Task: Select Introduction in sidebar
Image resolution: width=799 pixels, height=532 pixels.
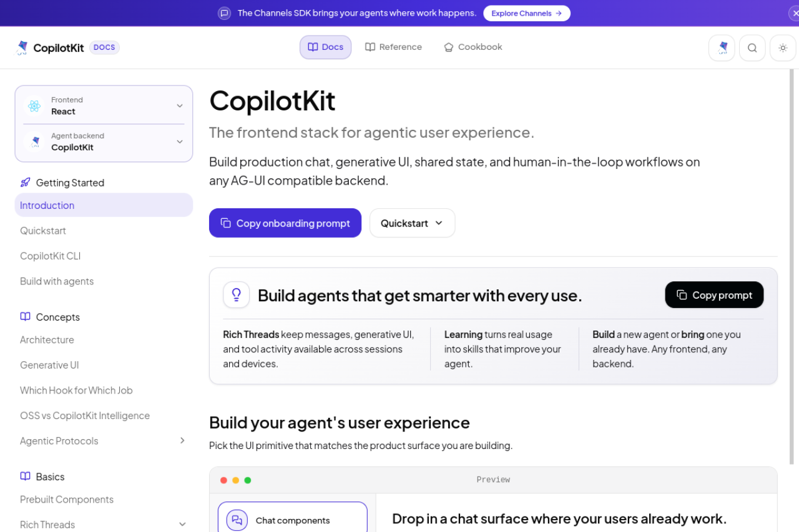Action: (x=104, y=205)
